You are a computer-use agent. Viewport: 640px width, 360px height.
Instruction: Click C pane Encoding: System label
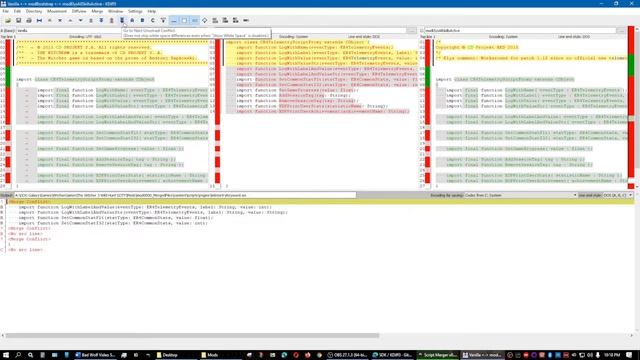503,37
